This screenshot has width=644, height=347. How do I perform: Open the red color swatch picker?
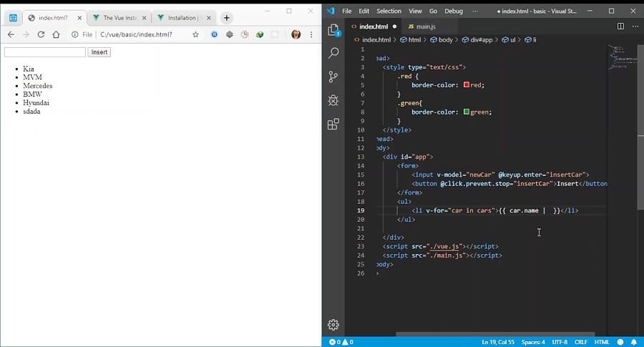click(466, 84)
